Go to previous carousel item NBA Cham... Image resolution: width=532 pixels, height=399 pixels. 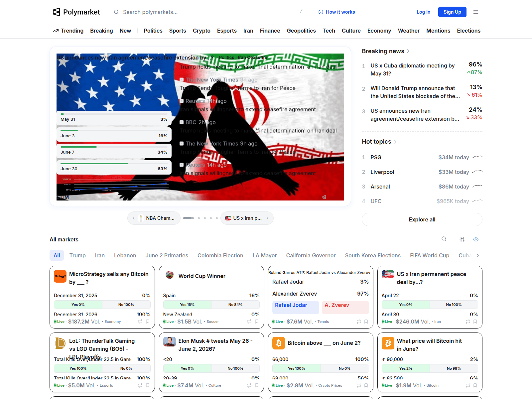154,218
